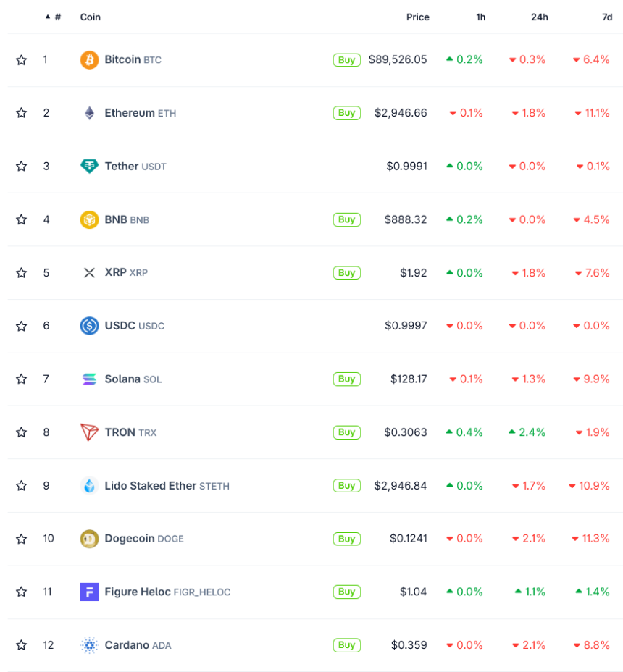Favorite Bitcoin with the star toggle
The width and height of the screenshot is (623, 672).
(22, 60)
